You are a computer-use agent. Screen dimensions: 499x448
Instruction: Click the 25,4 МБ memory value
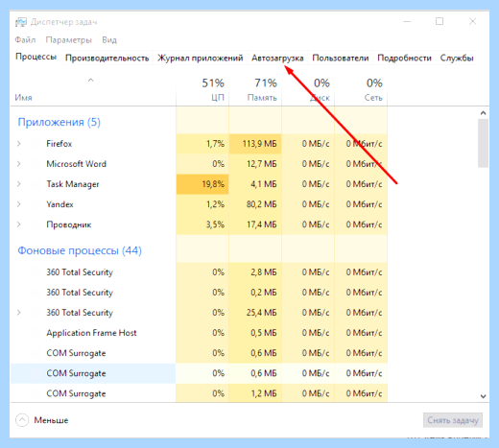point(261,313)
